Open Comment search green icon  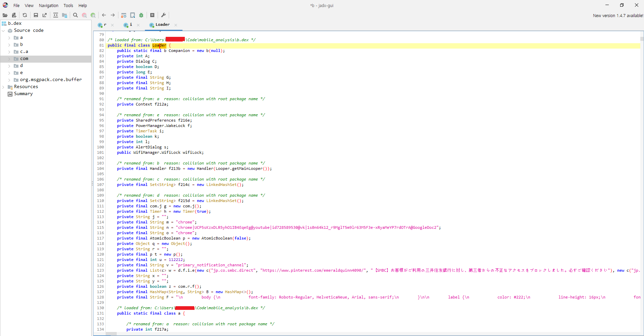point(93,15)
